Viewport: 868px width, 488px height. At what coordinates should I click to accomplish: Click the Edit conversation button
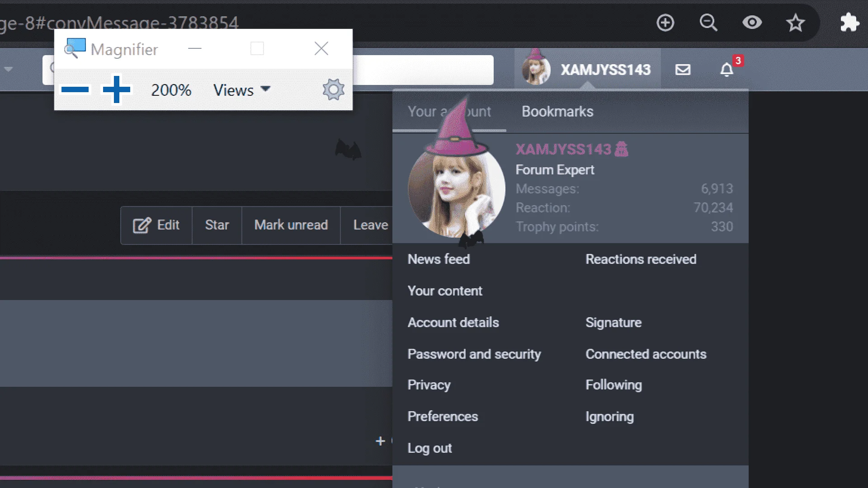156,225
